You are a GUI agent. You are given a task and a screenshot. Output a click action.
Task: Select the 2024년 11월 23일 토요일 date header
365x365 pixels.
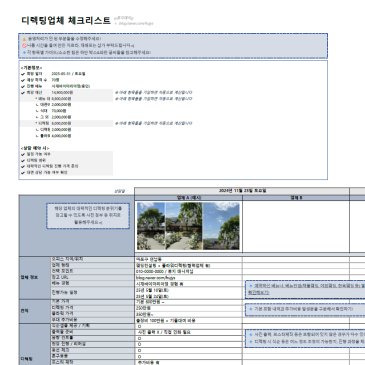pyautogui.click(x=242, y=191)
